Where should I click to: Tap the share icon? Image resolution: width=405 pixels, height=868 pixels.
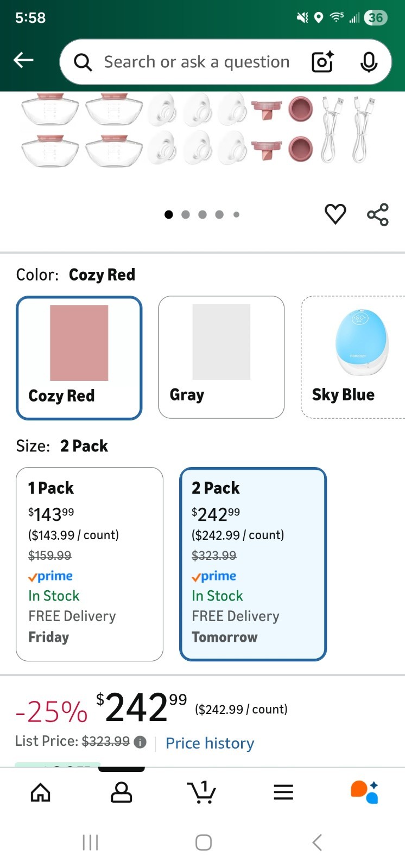(x=378, y=214)
